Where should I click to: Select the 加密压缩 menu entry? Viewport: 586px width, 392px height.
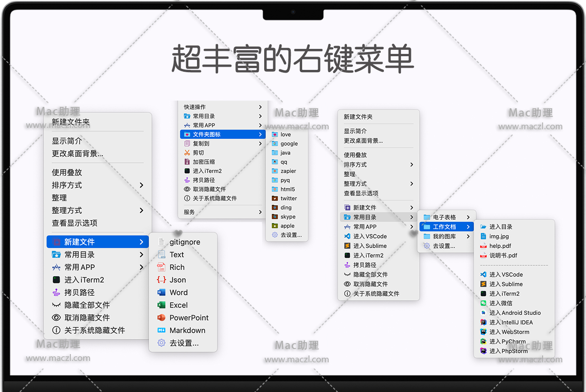pos(203,162)
